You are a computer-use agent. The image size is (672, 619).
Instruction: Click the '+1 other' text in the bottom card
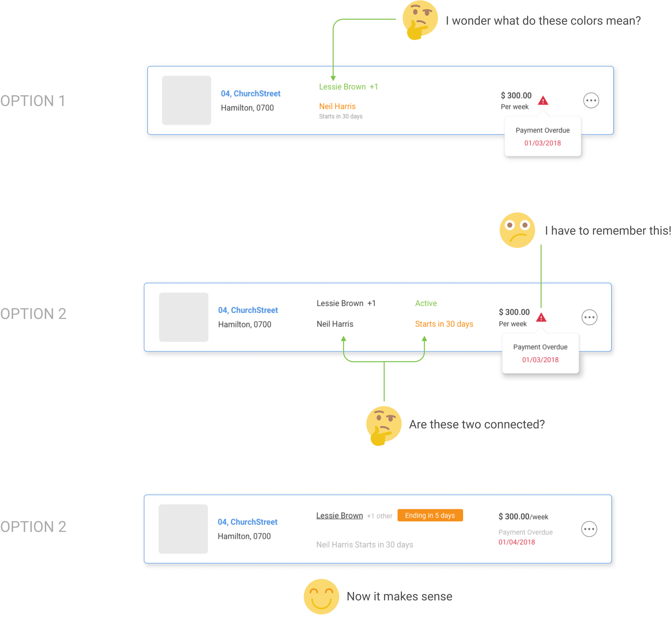coord(379,516)
